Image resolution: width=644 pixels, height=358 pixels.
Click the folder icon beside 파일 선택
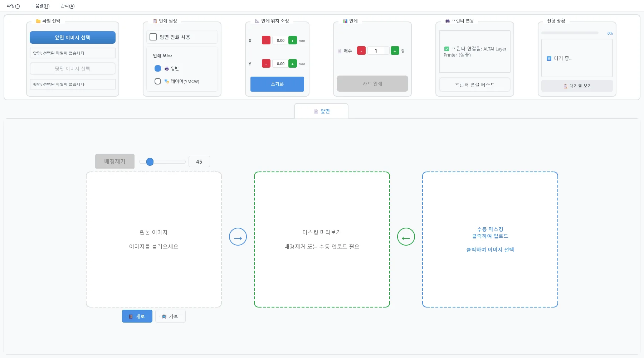(x=38, y=21)
